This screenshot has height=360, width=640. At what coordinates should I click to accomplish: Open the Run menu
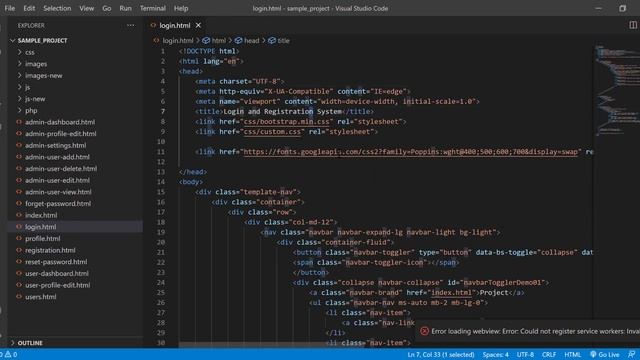(125, 8)
